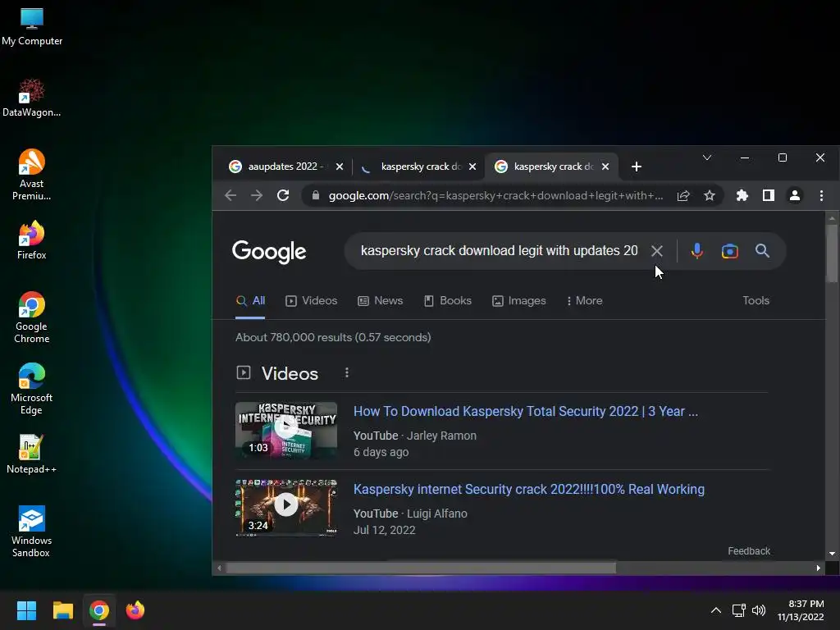Open Chrome Extensions puzzle icon

[742, 195]
